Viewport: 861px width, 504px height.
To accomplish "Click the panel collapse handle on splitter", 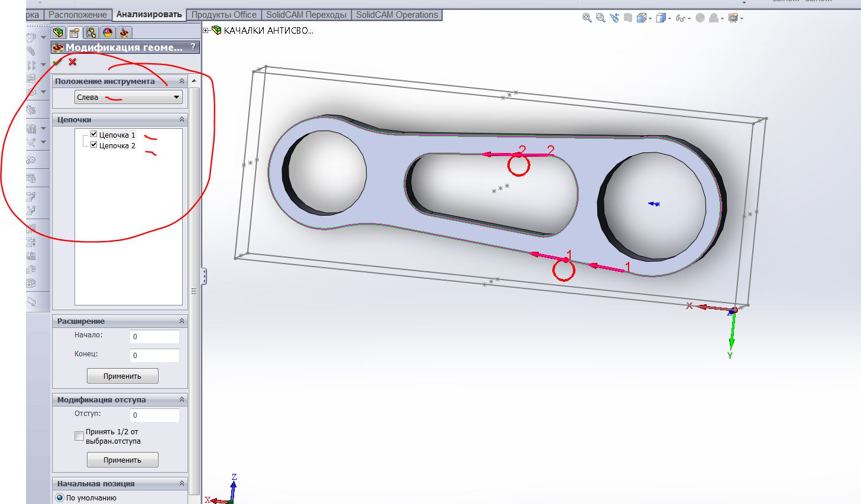I will coord(204,276).
